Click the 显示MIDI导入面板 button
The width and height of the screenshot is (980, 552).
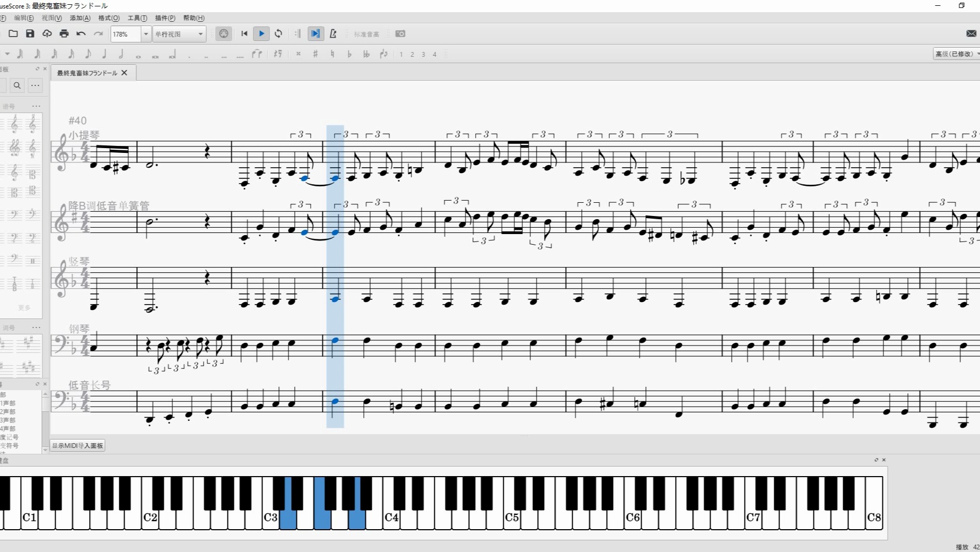(77, 445)
